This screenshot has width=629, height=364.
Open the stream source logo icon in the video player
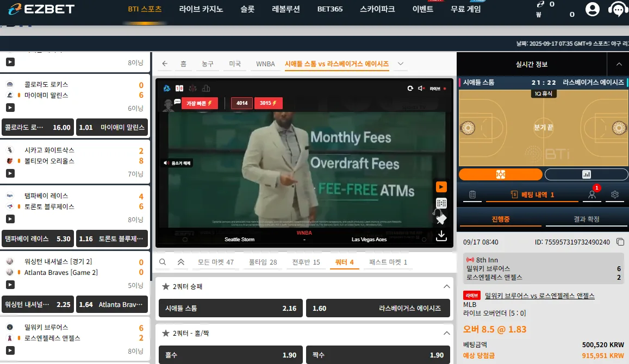(x=167, y=88)
